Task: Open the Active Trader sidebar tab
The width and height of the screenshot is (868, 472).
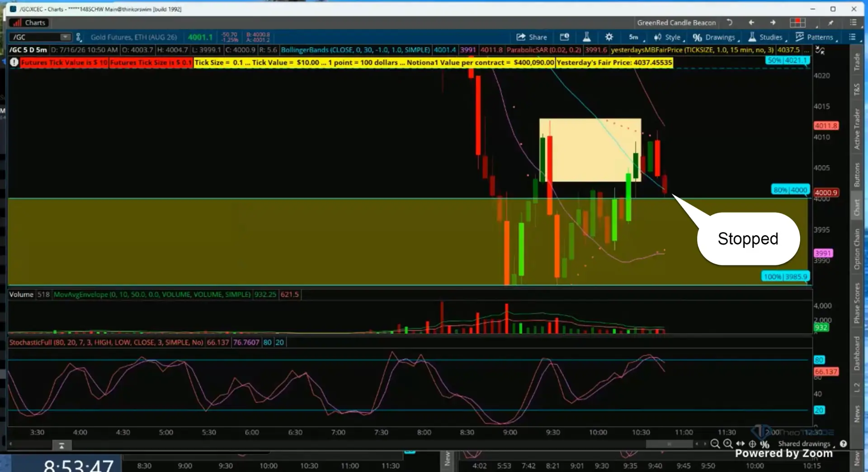Action: [857, 129]
